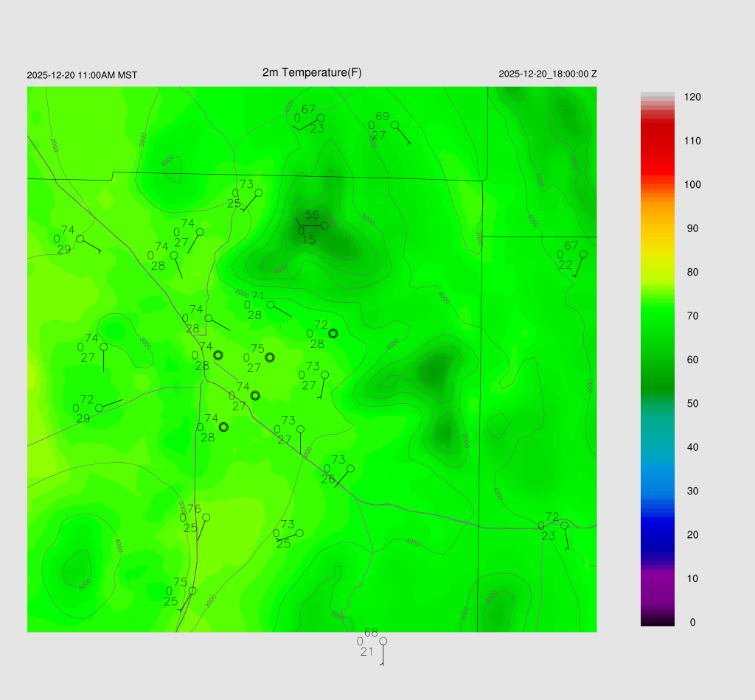This screenshot has height=700, width=755.
Task: Click the station plot reading 69 over 27
Action: pyautogui.click(x=394, y=125)
